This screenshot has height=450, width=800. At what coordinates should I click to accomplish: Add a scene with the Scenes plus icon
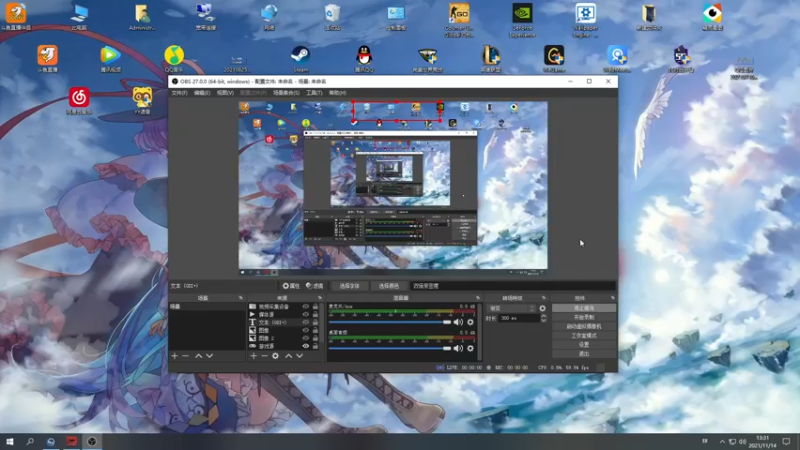point(174,356)
